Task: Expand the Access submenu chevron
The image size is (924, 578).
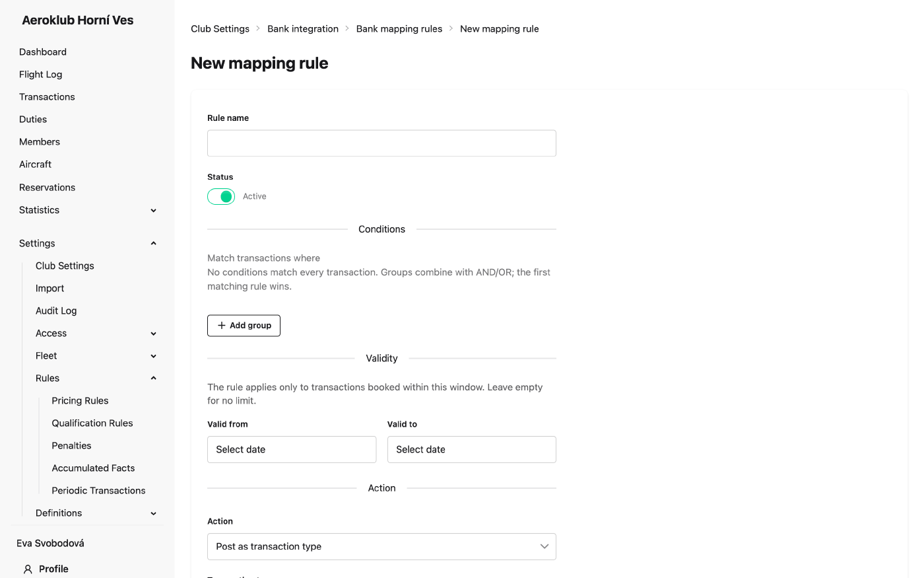Action: point(153,334)
